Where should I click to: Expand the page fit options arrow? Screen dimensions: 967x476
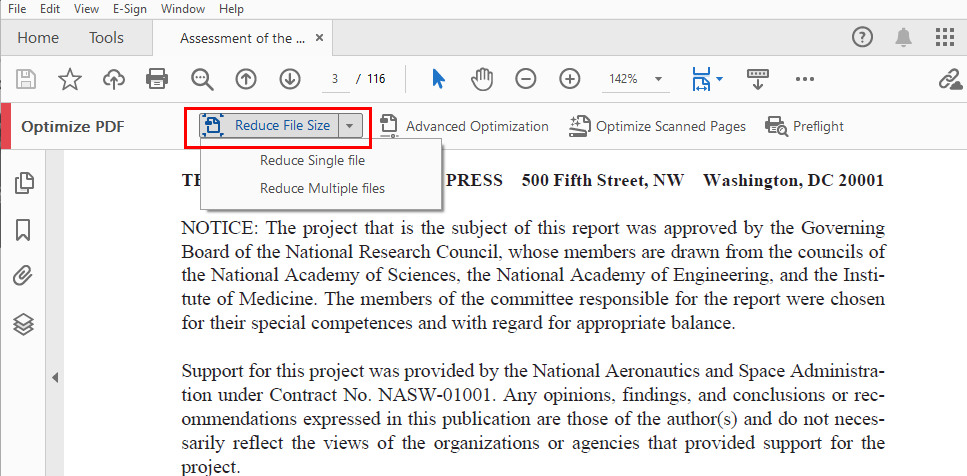tap(719, 79)
